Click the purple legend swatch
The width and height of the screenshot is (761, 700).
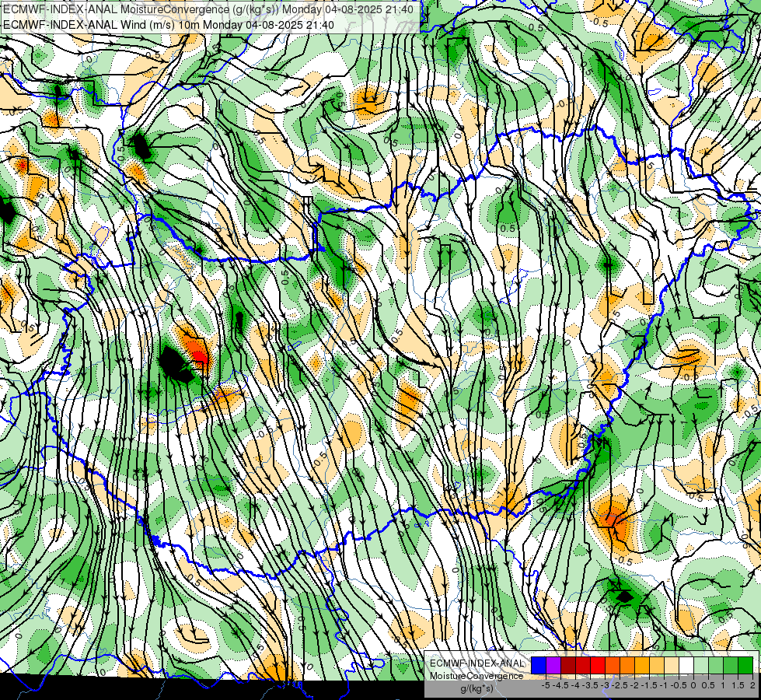pos(553,665)
